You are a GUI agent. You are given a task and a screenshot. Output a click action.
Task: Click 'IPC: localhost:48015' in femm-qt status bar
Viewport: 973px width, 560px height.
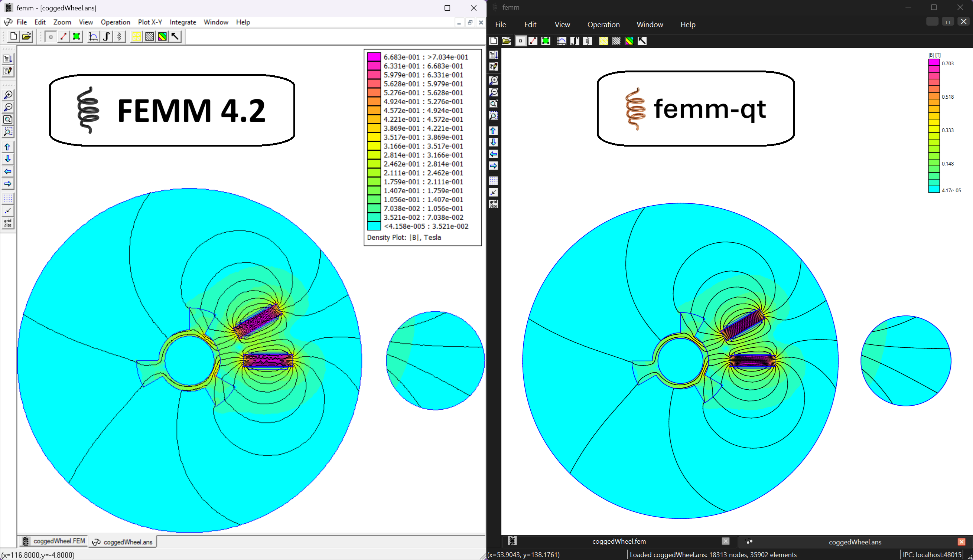point(932,554)
